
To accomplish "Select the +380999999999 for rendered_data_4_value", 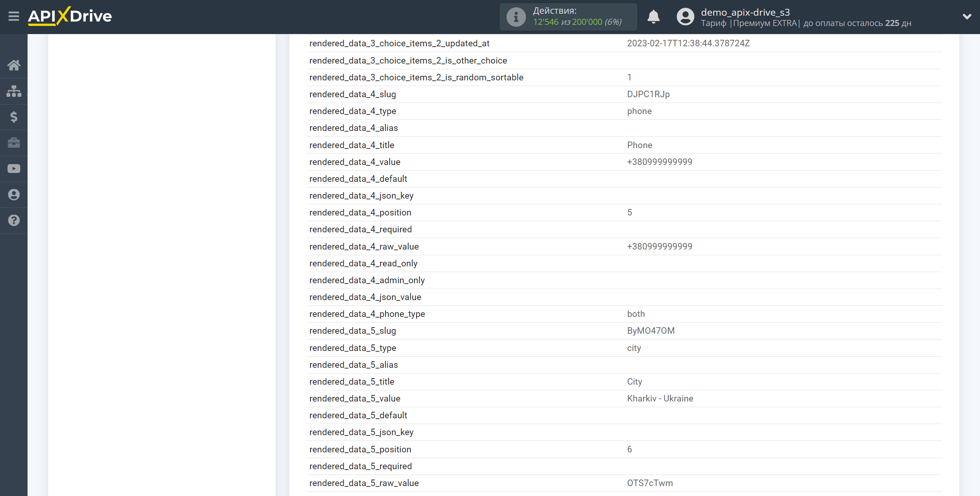I will tap(659, 162).
